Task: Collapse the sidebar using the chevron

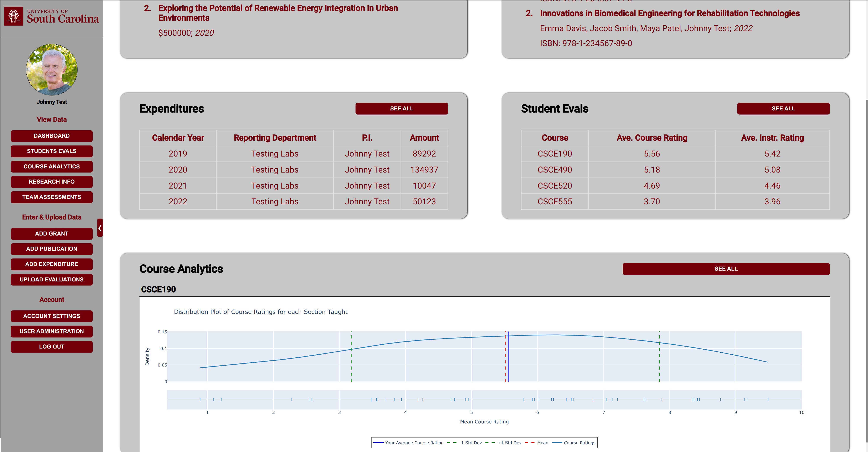Action: point(100,228)
